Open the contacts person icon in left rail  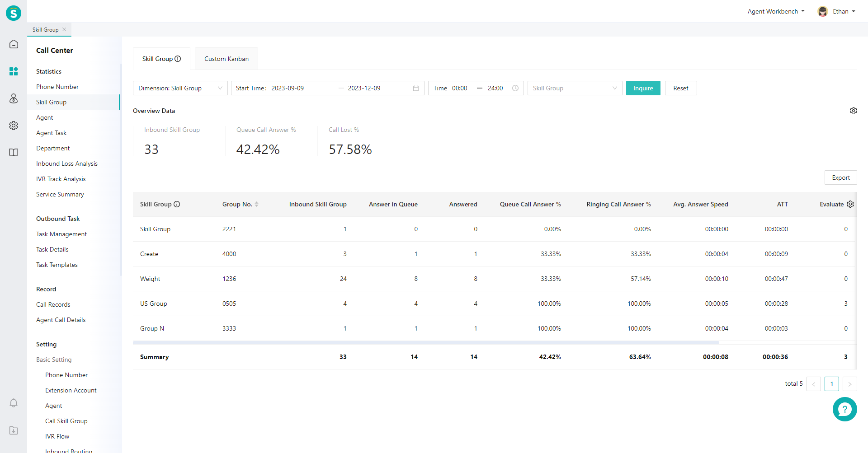pyautogui.click(x=14, y=98)
